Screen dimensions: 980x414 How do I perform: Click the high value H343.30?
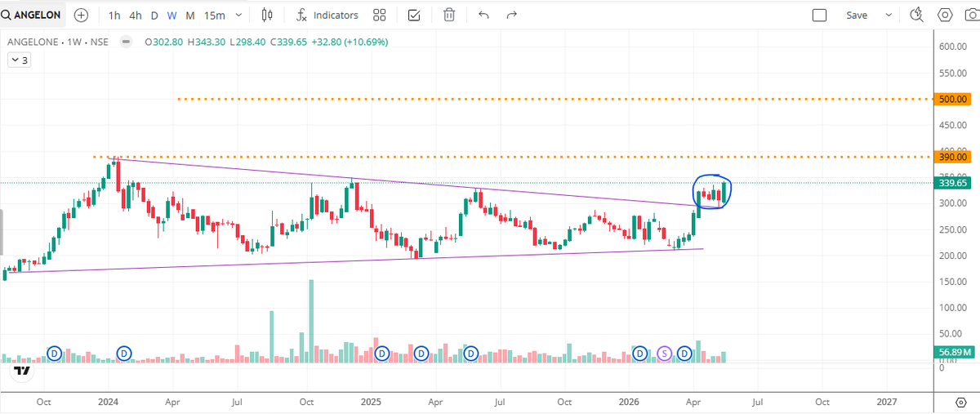coord(207,42)
